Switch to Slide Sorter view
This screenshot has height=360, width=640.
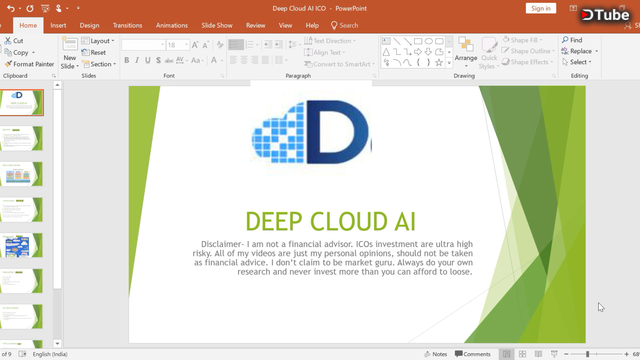tap(522, 354)
